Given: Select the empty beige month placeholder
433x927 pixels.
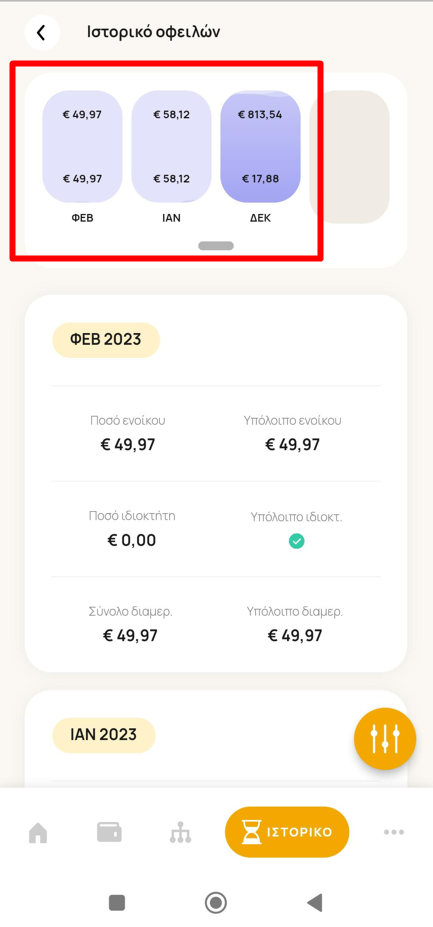Looking at the screenshot, I should pos(350,157).
